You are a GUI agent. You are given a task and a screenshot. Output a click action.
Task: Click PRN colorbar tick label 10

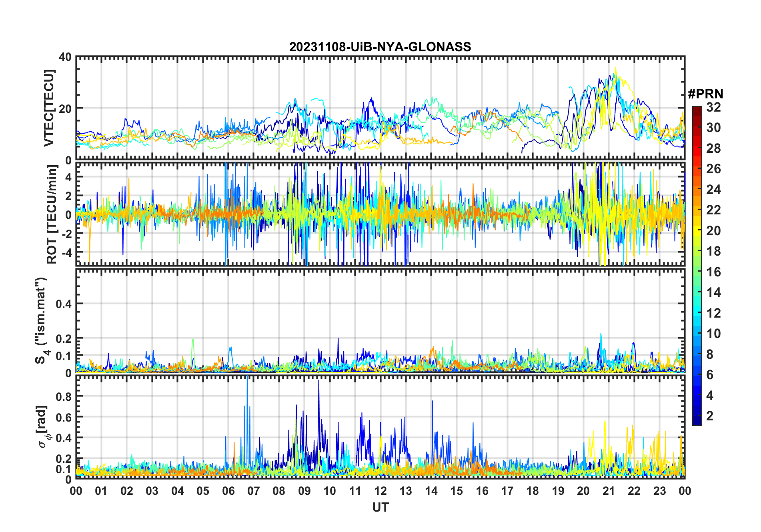[713, 334]
